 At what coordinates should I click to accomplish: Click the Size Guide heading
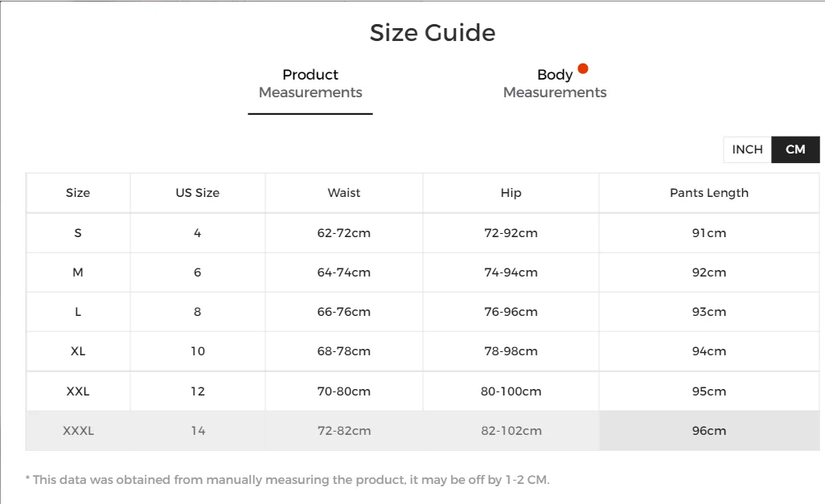click(432, 33)
